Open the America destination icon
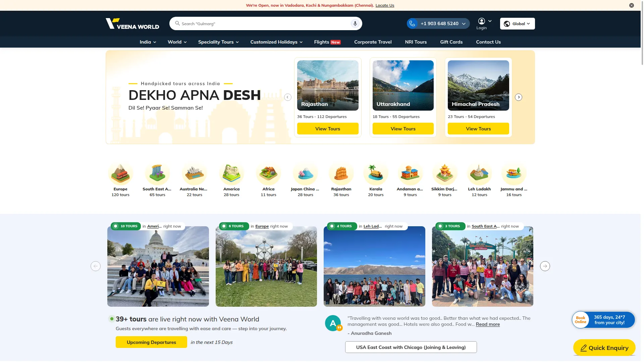This screenshot has height=362, width=644. (x=231, y=174)
